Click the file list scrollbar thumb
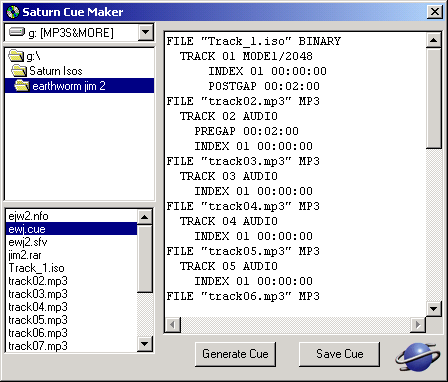The image size is (448, 382). 145,259
